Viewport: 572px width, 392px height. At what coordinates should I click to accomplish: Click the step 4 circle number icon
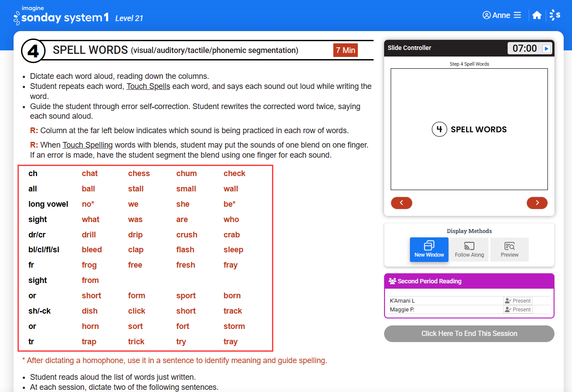click(x=33, y=51)
